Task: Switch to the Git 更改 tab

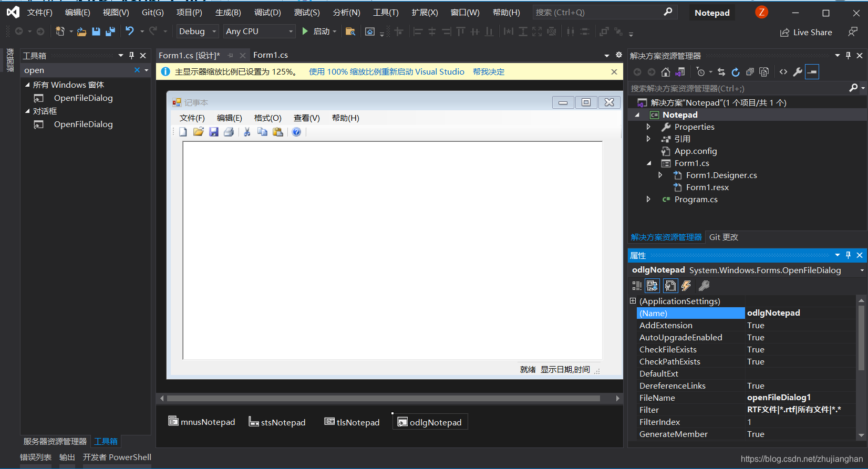Action: [724, 237]
